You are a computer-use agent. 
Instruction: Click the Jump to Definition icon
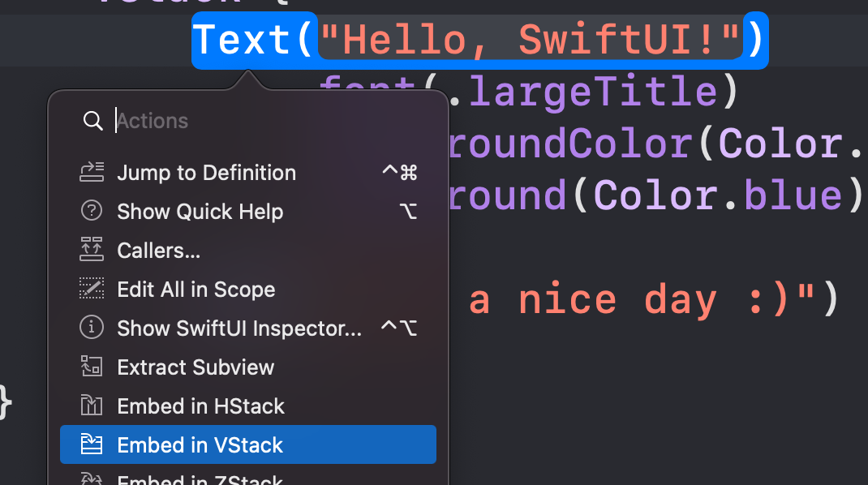[x=92, y=172]
